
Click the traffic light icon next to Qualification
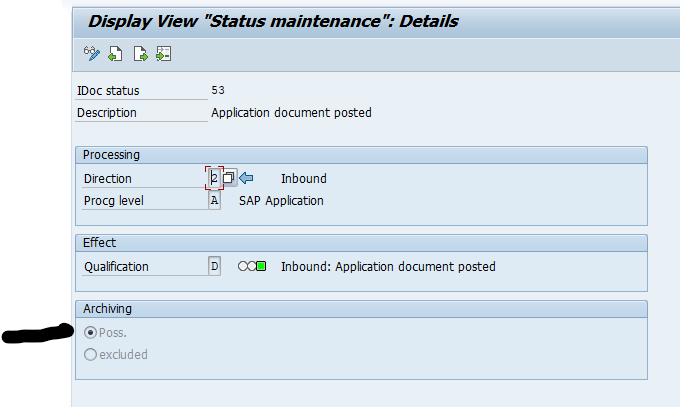[252, 267]
